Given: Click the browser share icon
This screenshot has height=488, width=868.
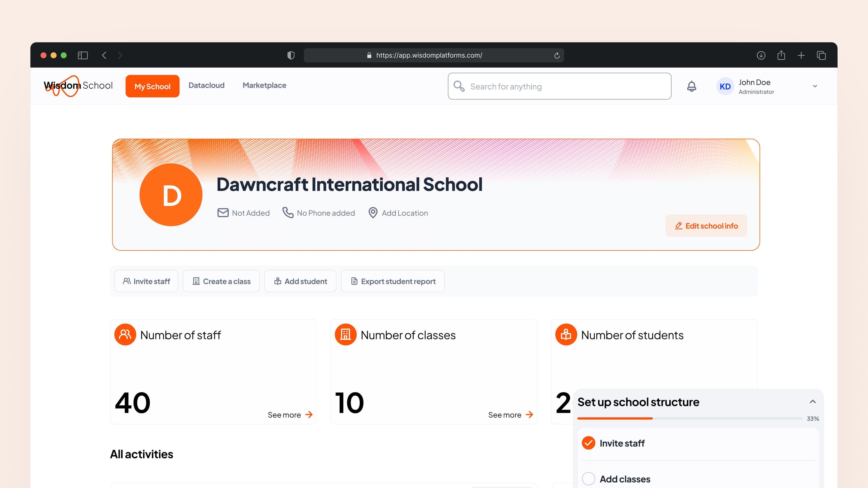Looking at the screenshot, I should point(781,55).
